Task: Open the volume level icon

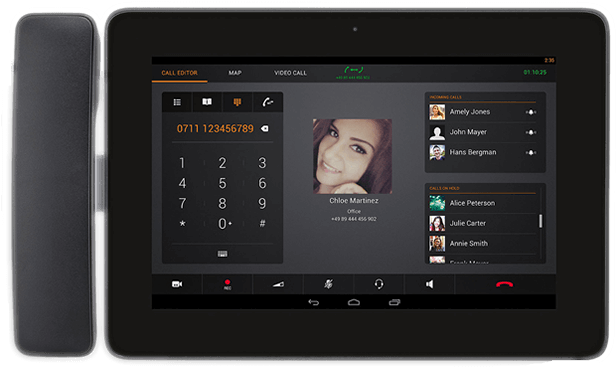Action: pyautogui.click(x=278, y=284)
